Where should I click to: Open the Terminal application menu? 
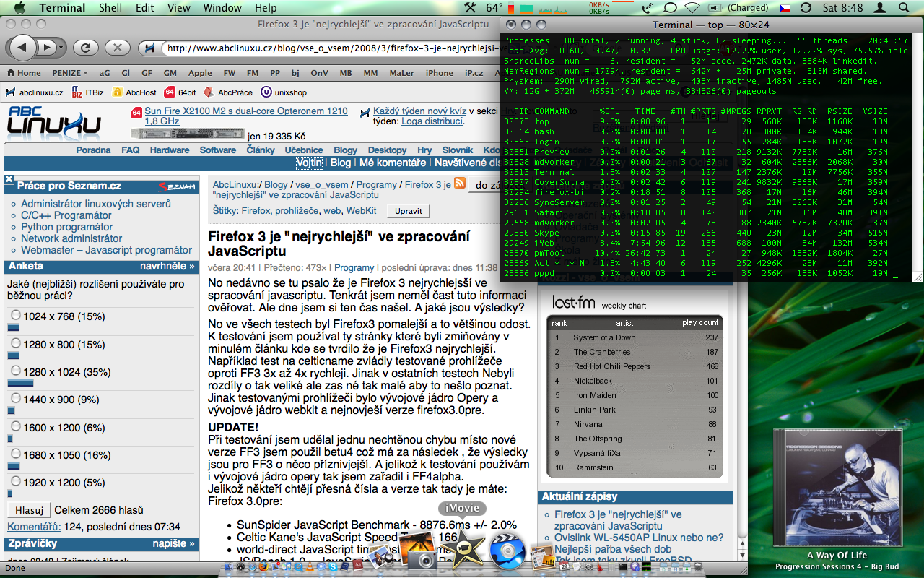62,8
